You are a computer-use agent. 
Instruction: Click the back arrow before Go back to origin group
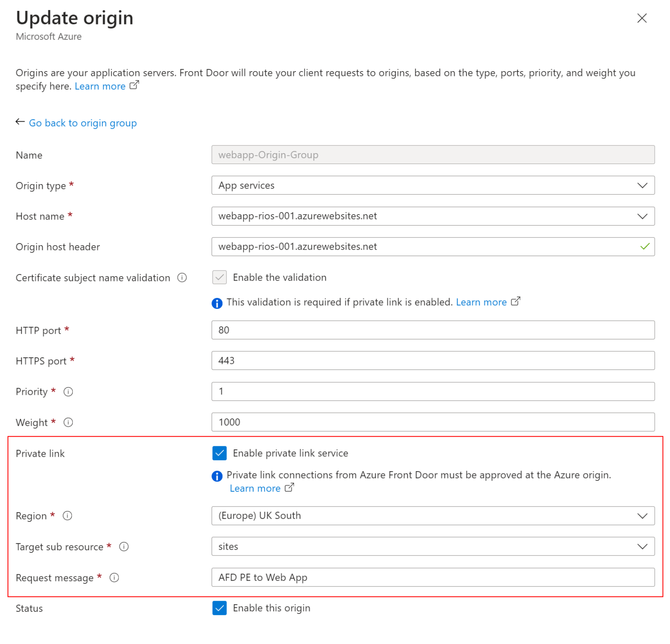point(20,122)
